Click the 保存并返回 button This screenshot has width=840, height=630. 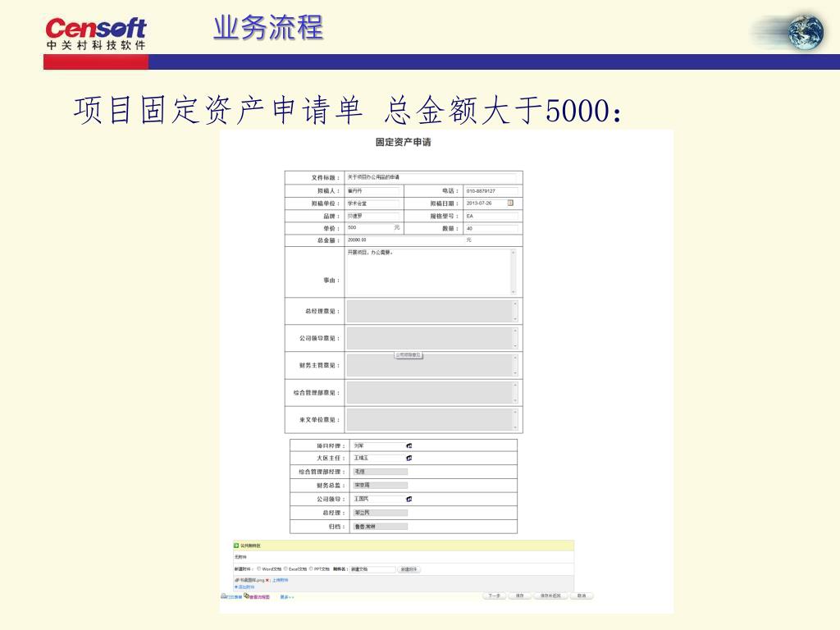pyautogui.click(x=550, y=596)
